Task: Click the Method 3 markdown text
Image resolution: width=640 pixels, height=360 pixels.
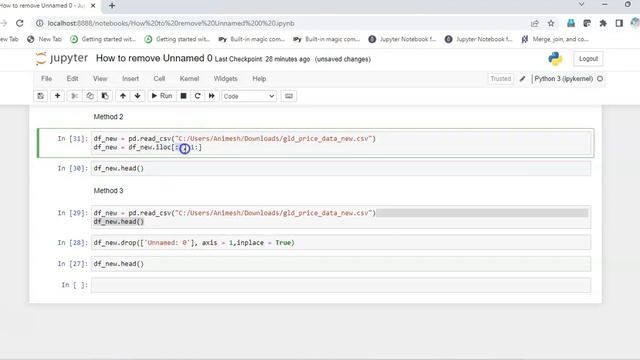Action: click(108, 191)
